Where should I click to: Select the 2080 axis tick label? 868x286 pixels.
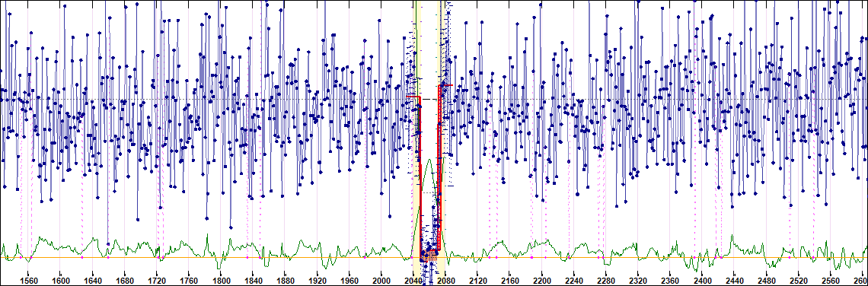(445, 280)
